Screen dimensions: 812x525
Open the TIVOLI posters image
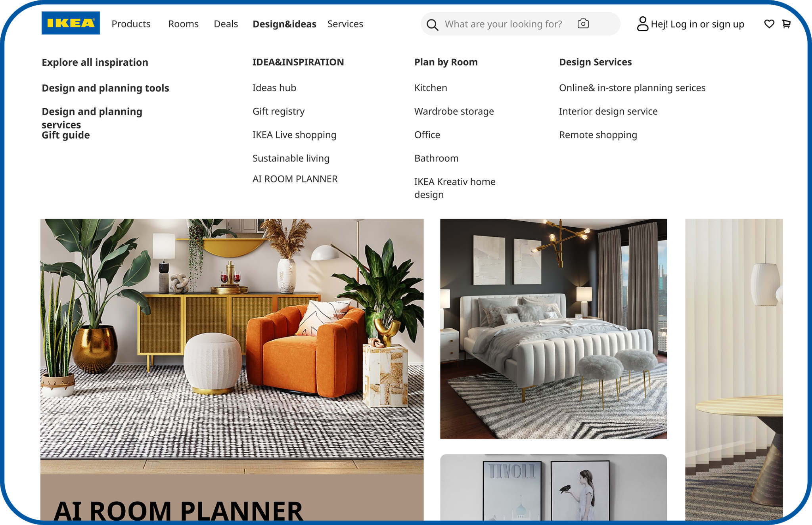pos(553,487)
